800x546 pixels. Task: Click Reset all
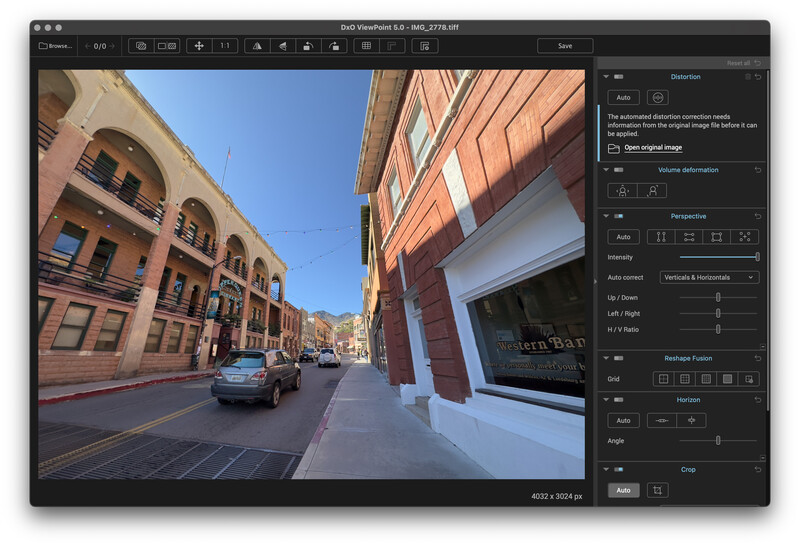[738, 63]
